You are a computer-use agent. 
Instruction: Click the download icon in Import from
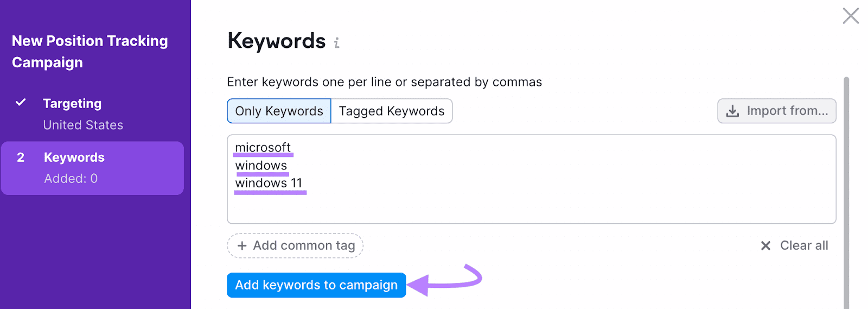[x=732, y=111]
